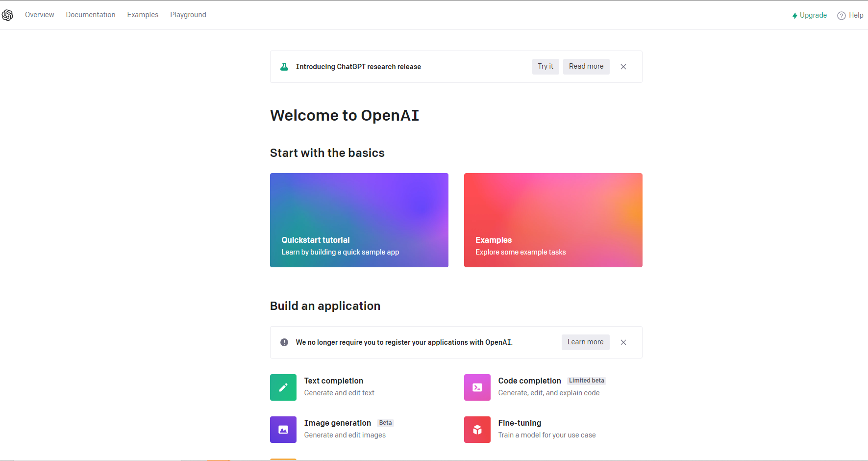Close the application registration notice

click(623, 342)
